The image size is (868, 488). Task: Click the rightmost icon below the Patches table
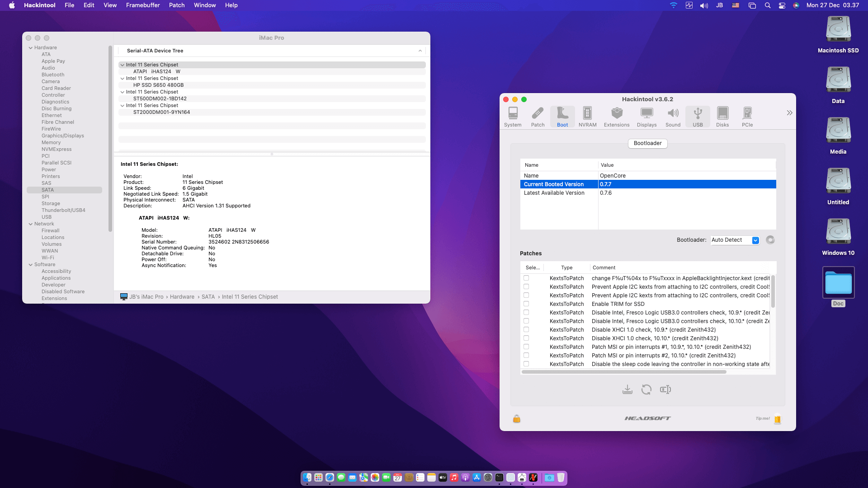pyautogui.click(x=665, y=389)
